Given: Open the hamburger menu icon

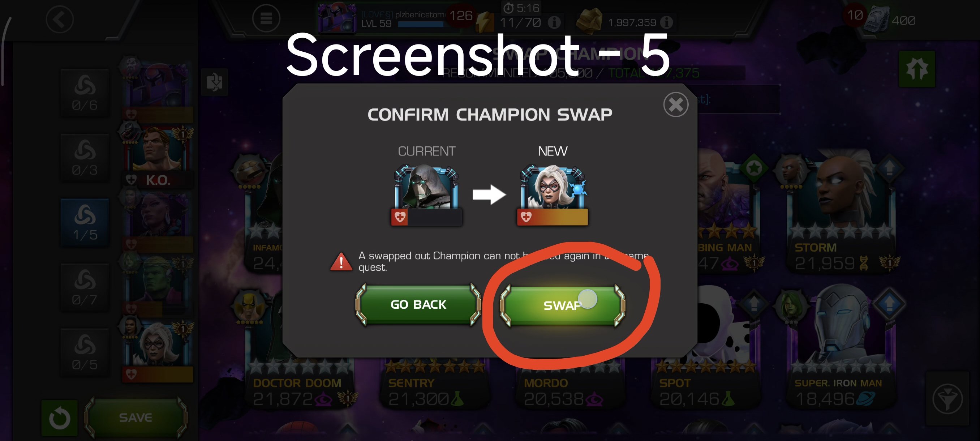Looking at the screenshot, I should [266, 18].
